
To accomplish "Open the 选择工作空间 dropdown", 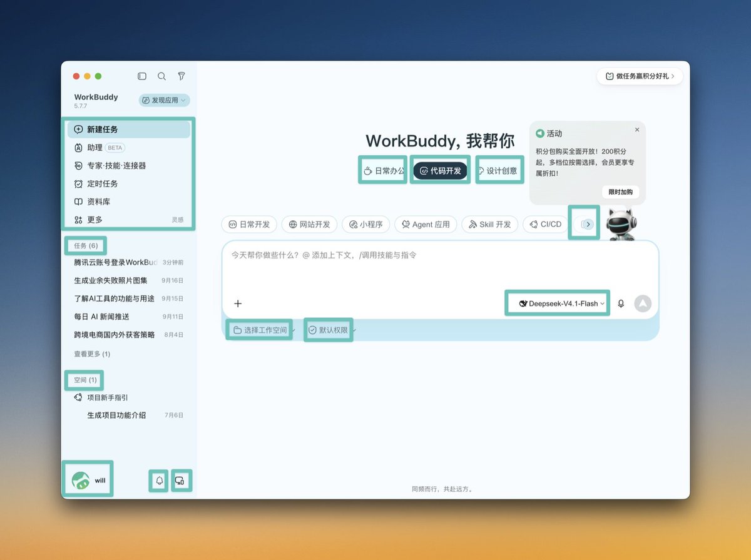I will tap(263, 330).
